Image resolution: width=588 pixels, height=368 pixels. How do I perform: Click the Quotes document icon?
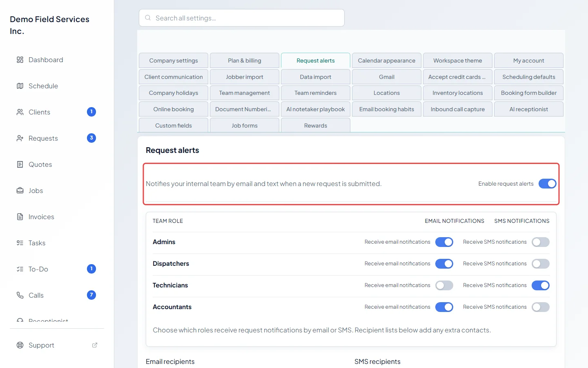coord(20,164)
